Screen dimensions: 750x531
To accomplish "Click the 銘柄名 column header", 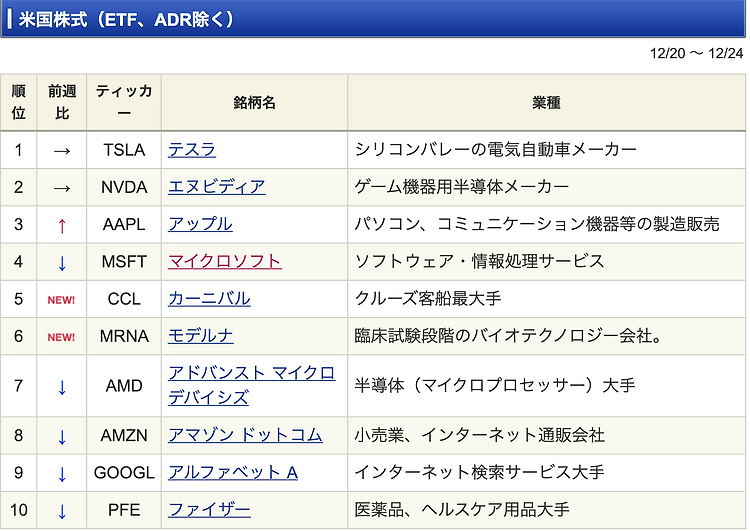I will pos(254,102).
